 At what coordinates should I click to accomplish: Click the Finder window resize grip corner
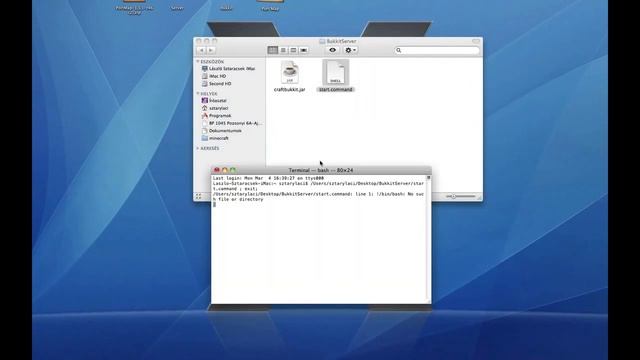[480, 198]
